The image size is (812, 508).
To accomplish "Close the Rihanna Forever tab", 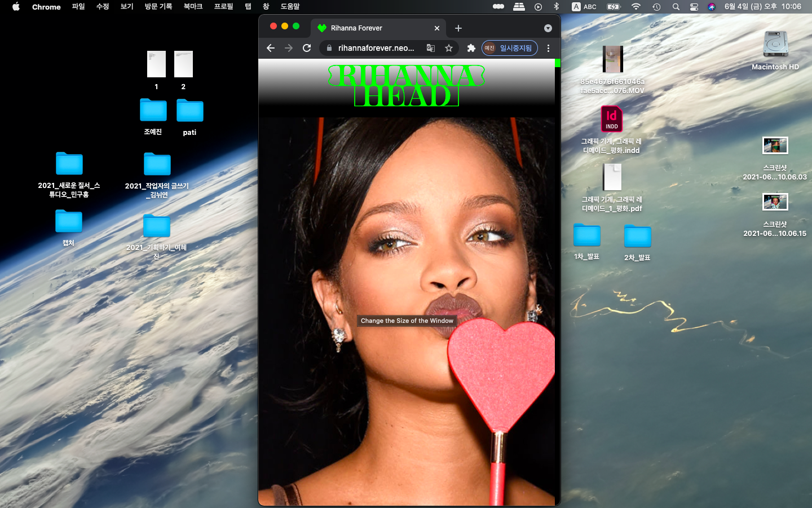I will tap(437, 28).
